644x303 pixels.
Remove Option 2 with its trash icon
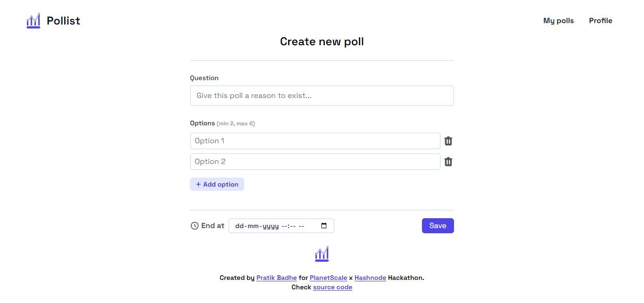(x=448, y=162)
